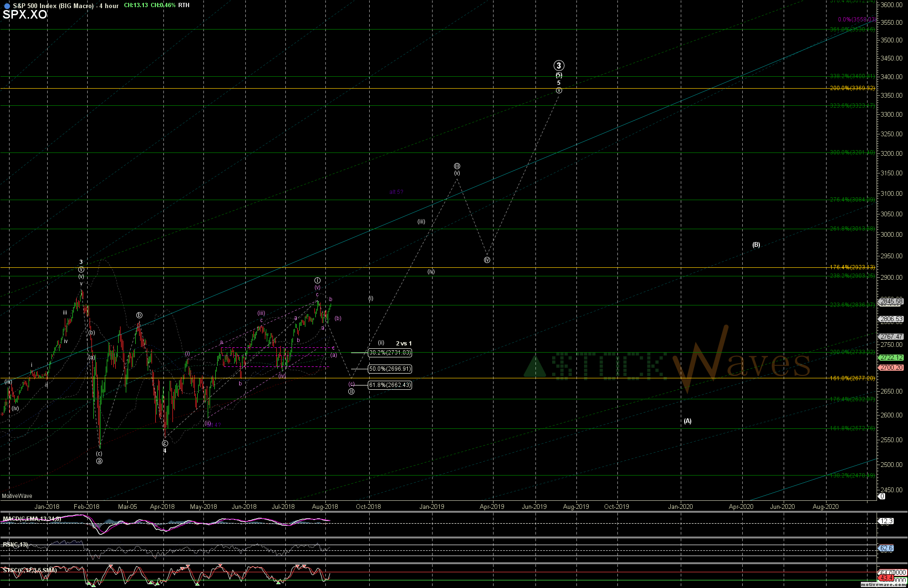Image resolution: width=908 pixels, height=588 pixels.
Task: Click the RTH session label
Action: [184, 5]
